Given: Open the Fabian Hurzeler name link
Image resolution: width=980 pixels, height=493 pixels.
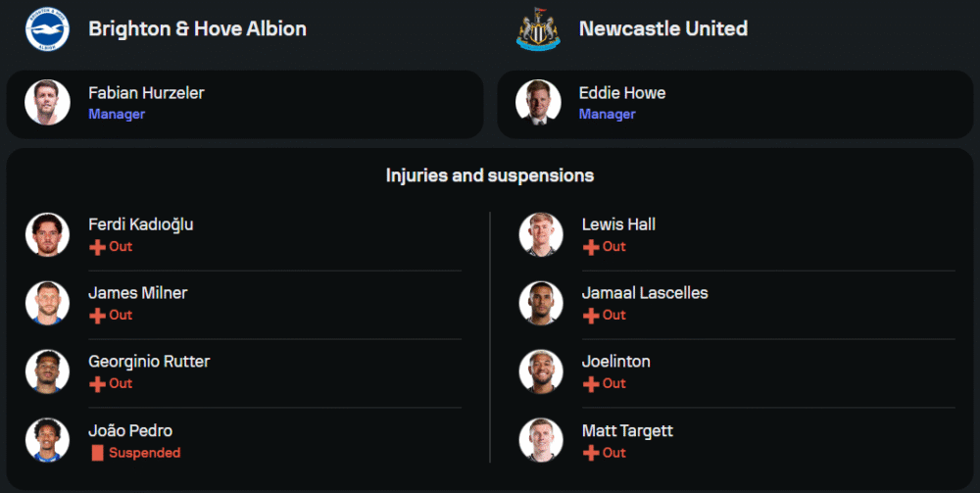Looking at the screenshot, I should coord(146,93).
